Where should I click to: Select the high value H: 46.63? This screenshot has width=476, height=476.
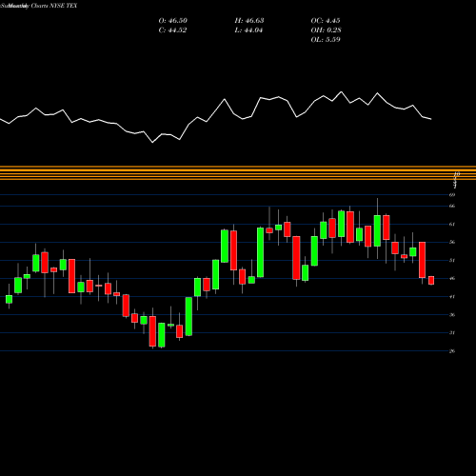(x=249, y=21)
